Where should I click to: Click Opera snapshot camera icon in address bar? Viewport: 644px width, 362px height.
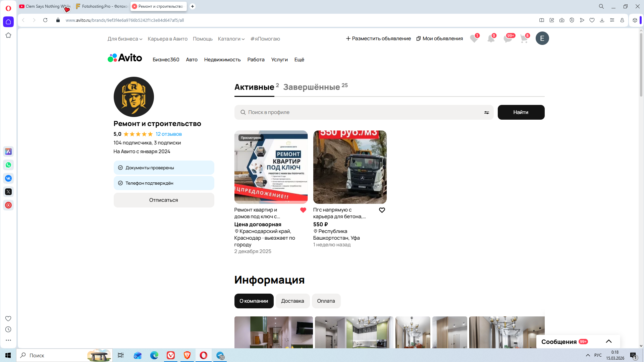coord(562,20)
